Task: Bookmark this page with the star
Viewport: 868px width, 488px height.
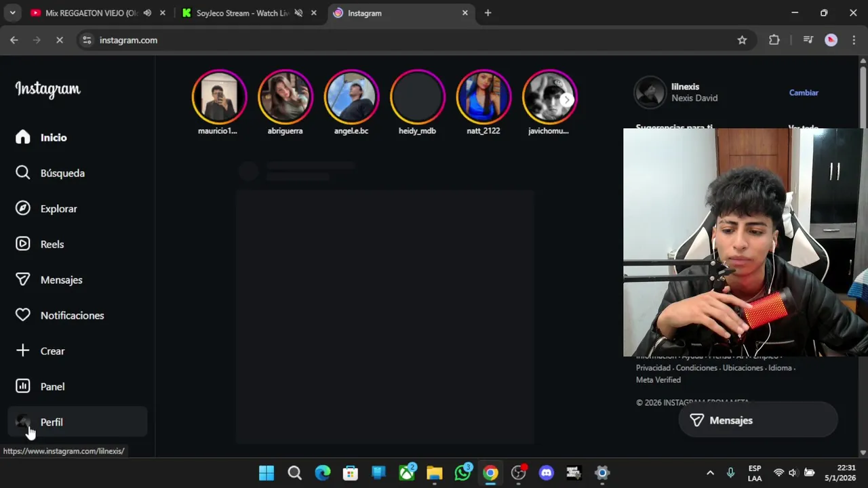Action: pyautogui.click(x=742, y=40)
